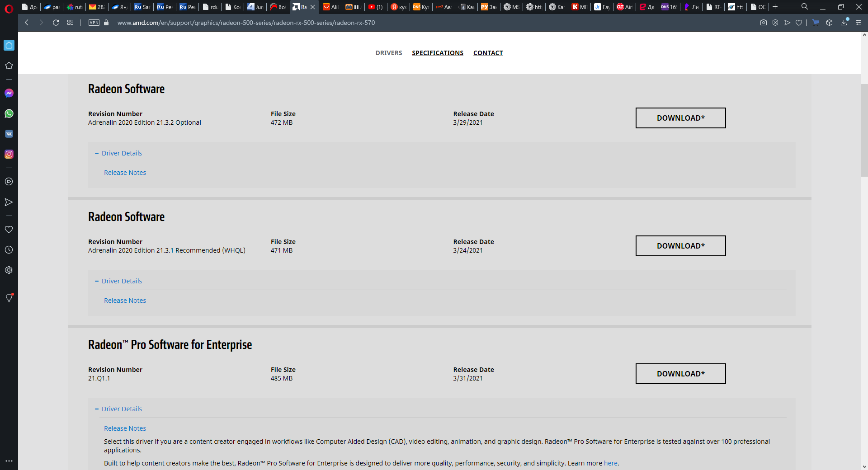The width and height of the screenshot is (868, 470).
Task: Select the release date '3/24/2021'
Action: [468, 250]
